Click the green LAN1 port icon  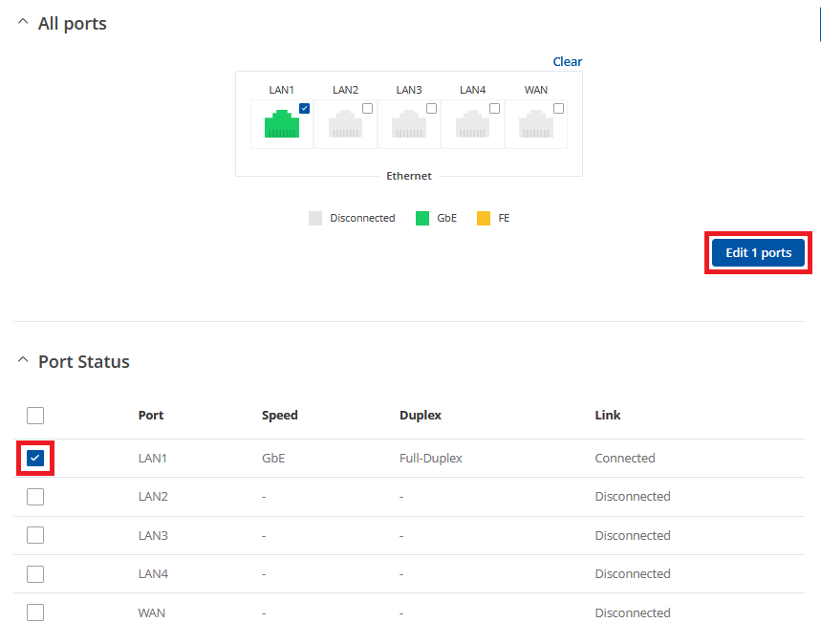(281, 125)
